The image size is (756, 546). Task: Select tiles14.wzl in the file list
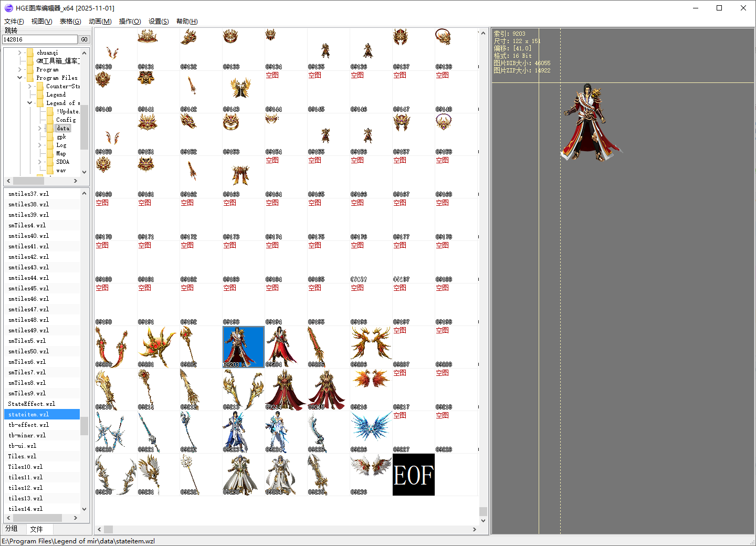pos(42,509)
